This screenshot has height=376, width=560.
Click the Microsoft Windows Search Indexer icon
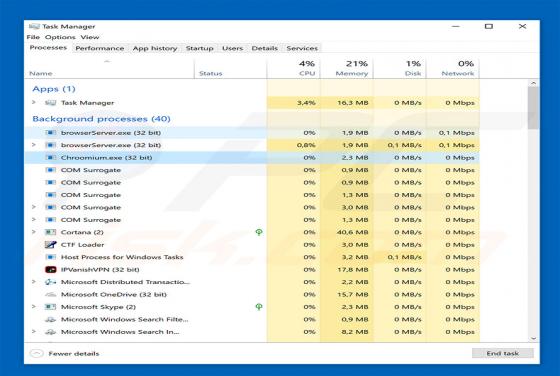pos(50,332)
